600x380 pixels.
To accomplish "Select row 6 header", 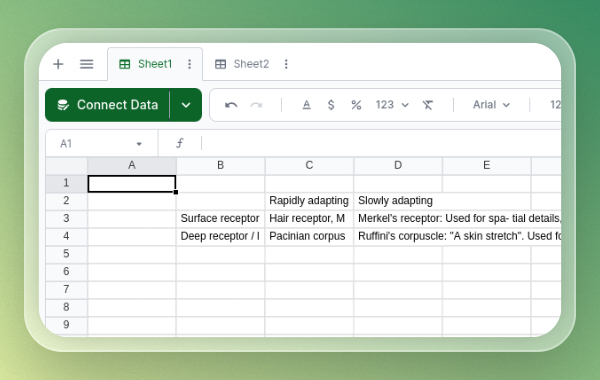I will click(66, 271).
